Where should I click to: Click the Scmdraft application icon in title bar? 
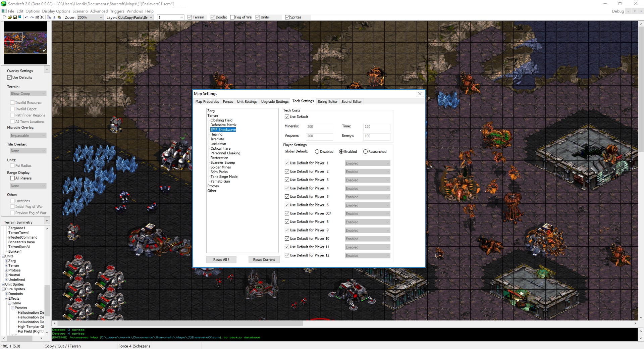4,4
